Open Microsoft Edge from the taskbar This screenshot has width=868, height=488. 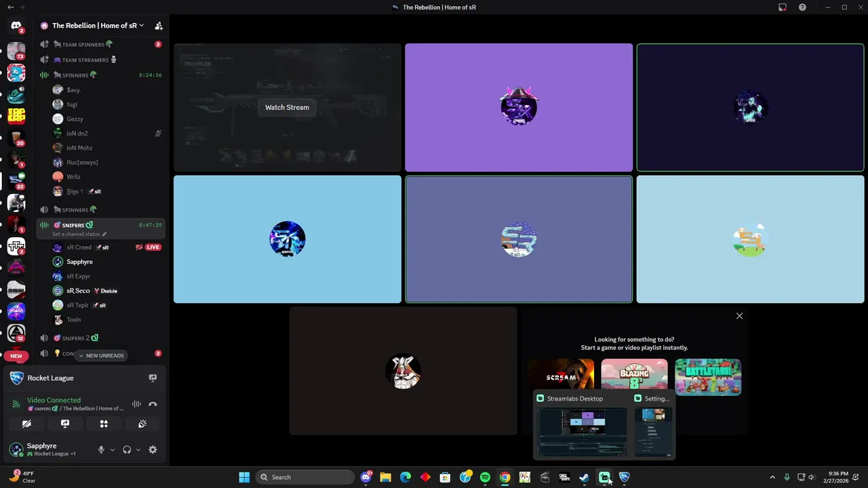click(406, 477)
